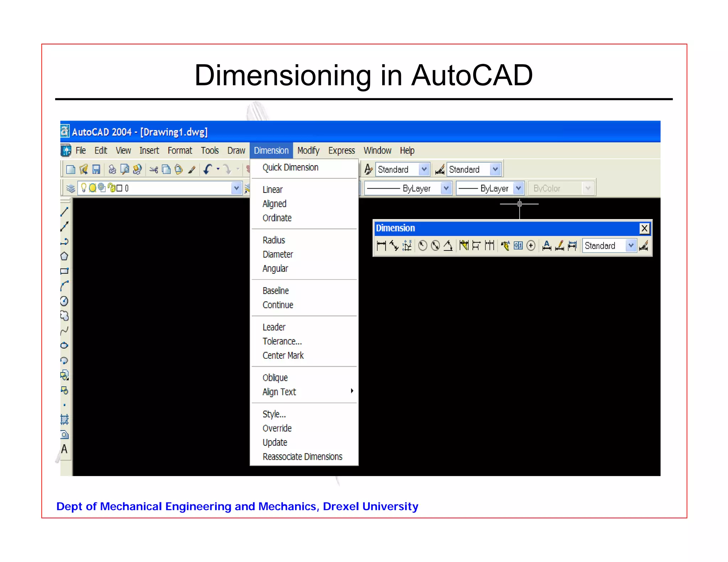Select Quick Leader icon in Dimension toolbar
The width and height of the screenshot is (728, 562).
[x=505, y=245]
